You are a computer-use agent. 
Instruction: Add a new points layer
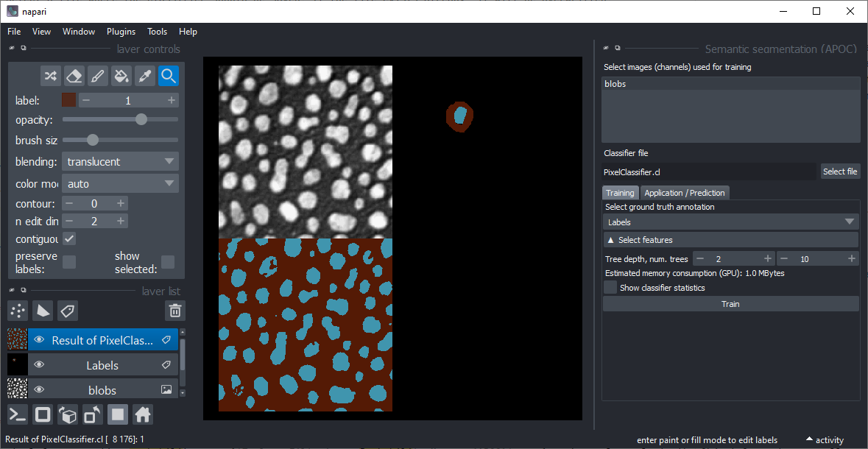coord(17,311)
